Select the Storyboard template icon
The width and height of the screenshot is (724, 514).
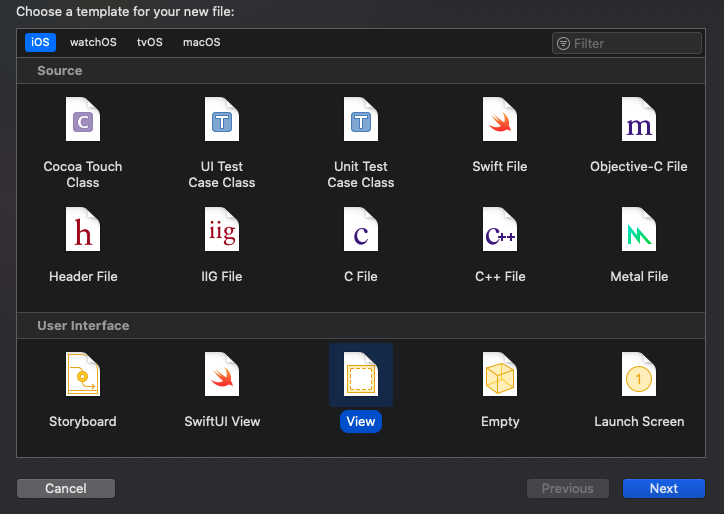coord(83,374)
